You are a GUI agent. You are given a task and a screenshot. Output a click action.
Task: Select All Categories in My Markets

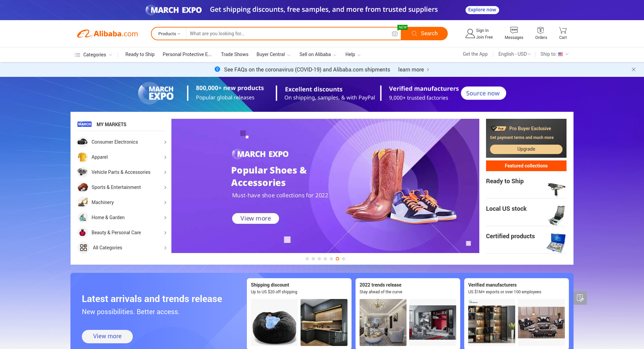coord(122,248)
